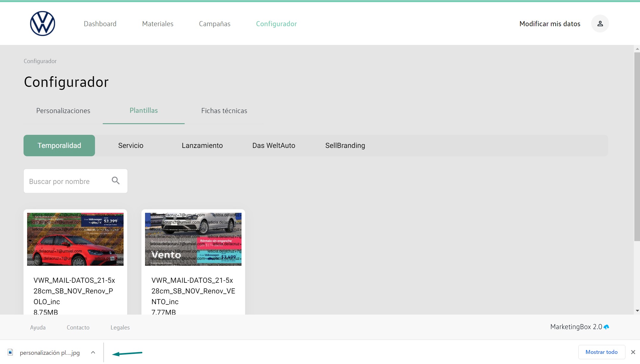Switch to the Personalizaciones tab
Image resolution: width=640 pixels, height=364 pixels.
tap(63, 111)
